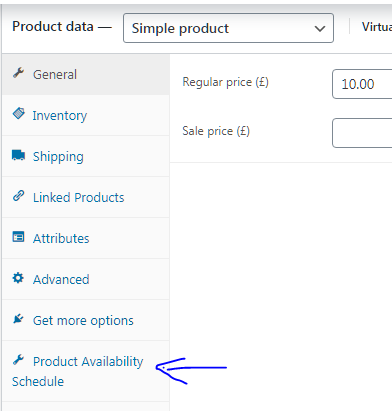Click the Linked Products chain icon

pyautogui.click(x=18, y=196)
